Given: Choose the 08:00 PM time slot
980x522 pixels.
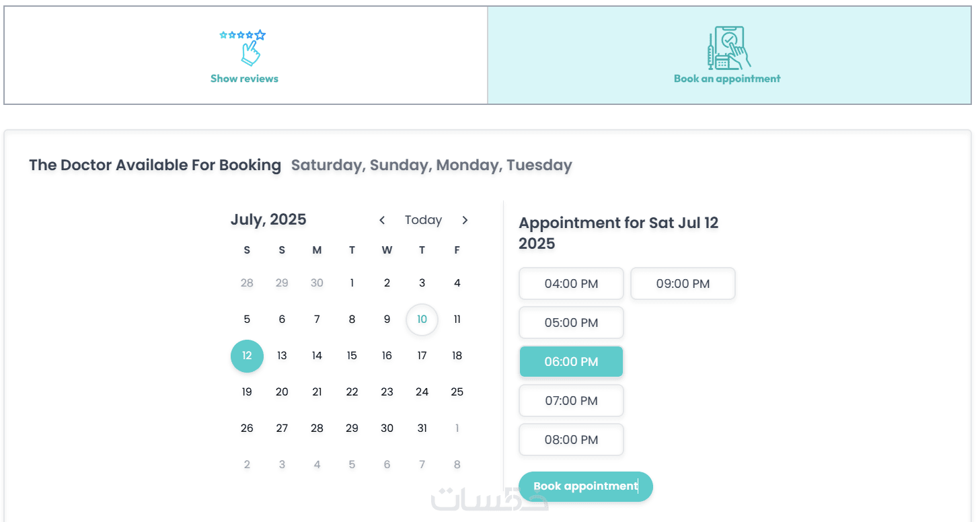Looking at the screenshot, I should pyautogui.click(x=571, y=440).
